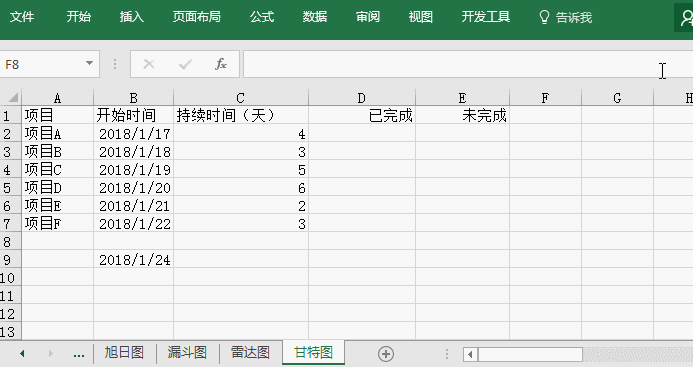
Task: Click duration cell for 项目D row
Action: (241, 188)
